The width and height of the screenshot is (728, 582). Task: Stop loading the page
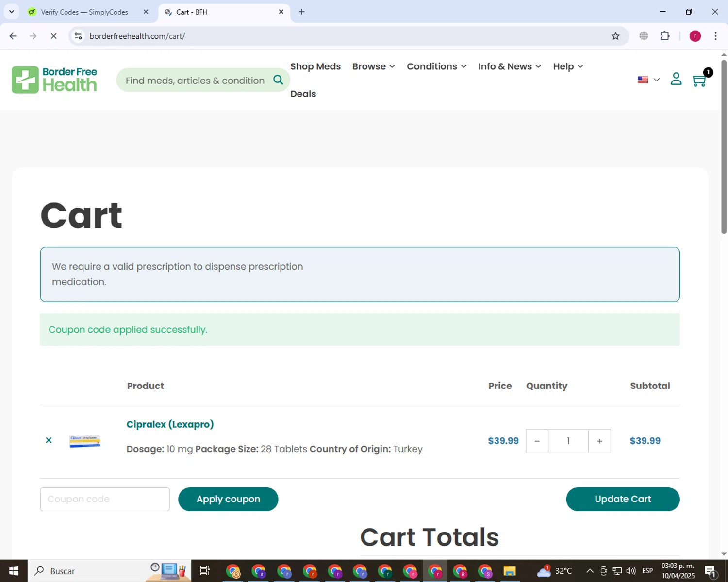point(53,36)
